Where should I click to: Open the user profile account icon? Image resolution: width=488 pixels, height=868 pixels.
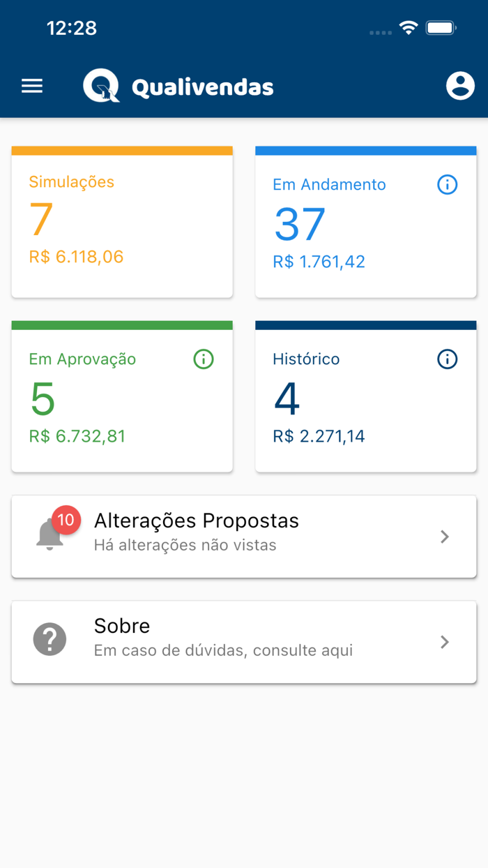click(x=460, y=86)
